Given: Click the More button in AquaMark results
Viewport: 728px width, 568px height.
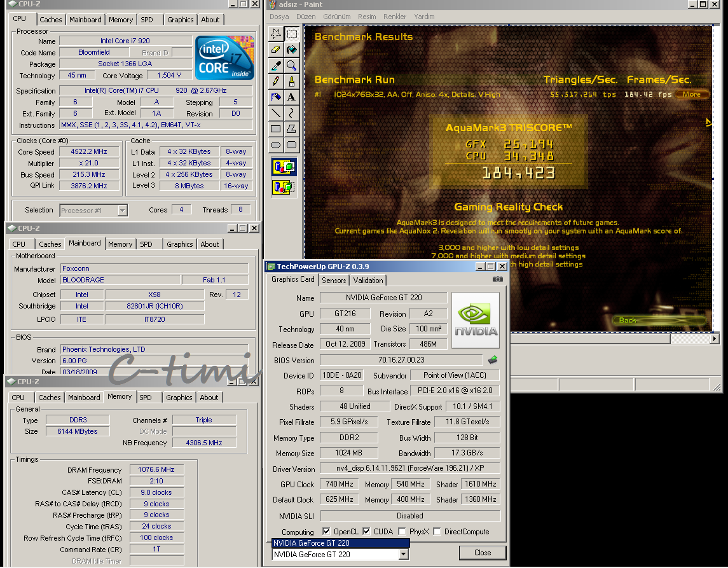Looking at the screenshot, I should (x=691, y=94).
